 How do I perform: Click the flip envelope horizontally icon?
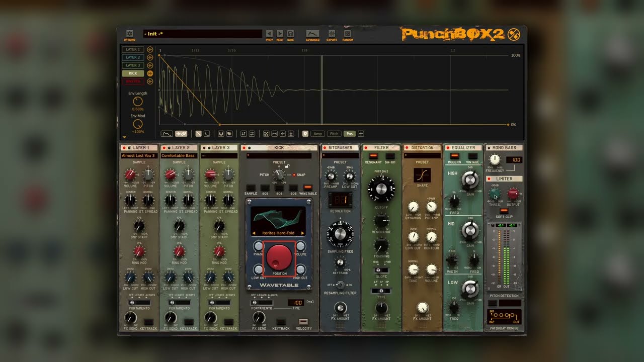pos(252,134)
